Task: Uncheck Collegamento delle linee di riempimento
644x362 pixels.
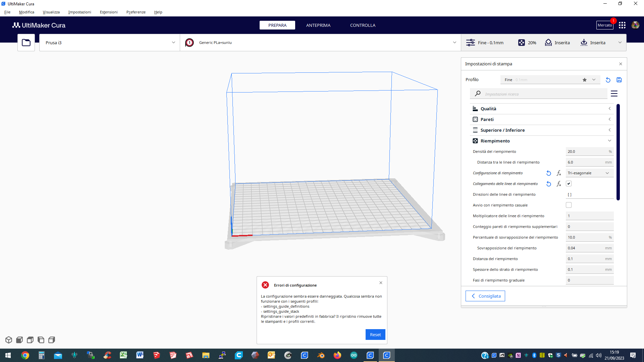Action: click(x=569, y=183)
